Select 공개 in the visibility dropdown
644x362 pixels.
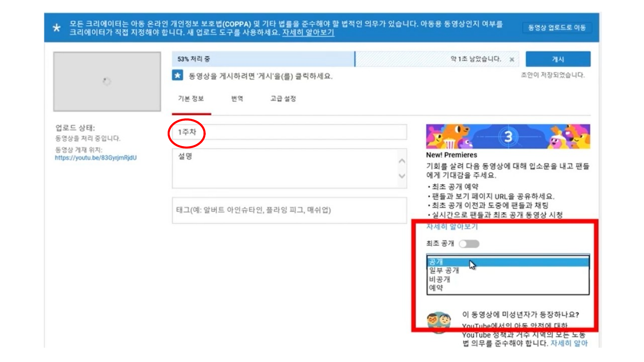tap(508, 262)
